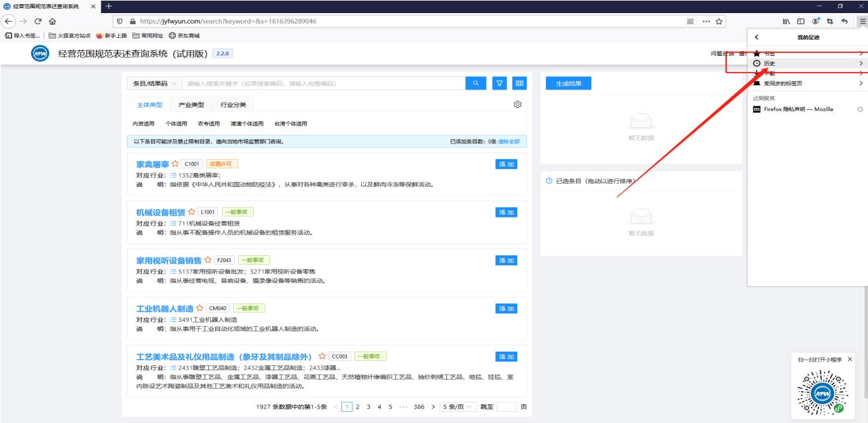Expand the 历史 submenu

807,63
